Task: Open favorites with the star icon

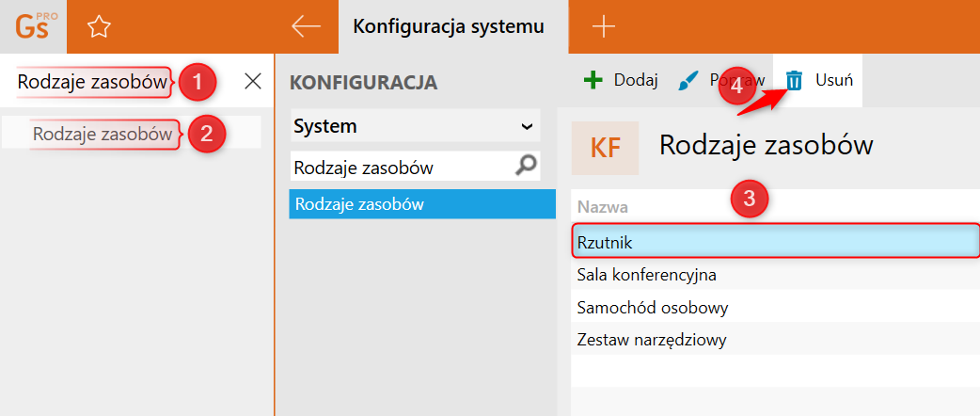Action: pyautogui.click(x=99, y=27)
